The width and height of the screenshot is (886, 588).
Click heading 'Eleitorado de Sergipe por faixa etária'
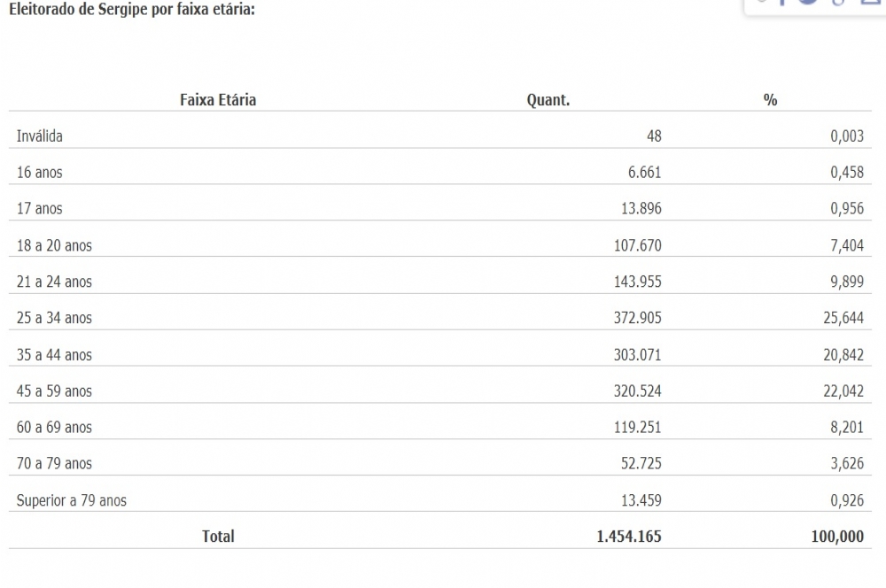(131, 12)
